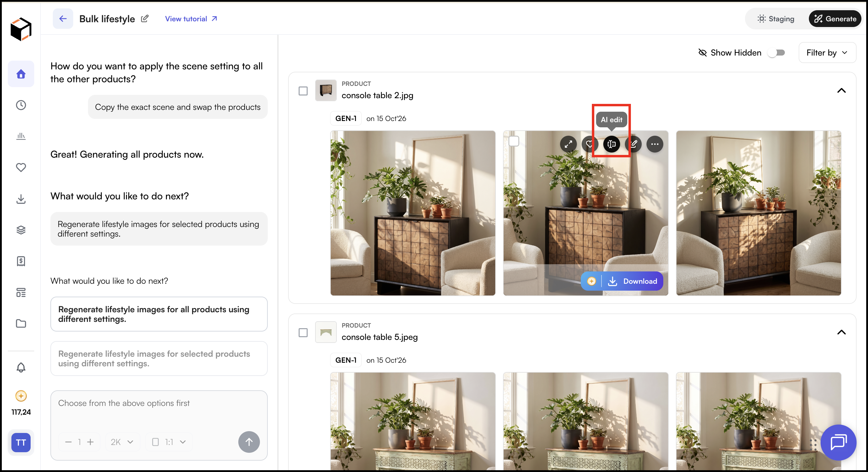
Task: Collapse the console table 5.jpeg section
Action: (x=841, y=332)
